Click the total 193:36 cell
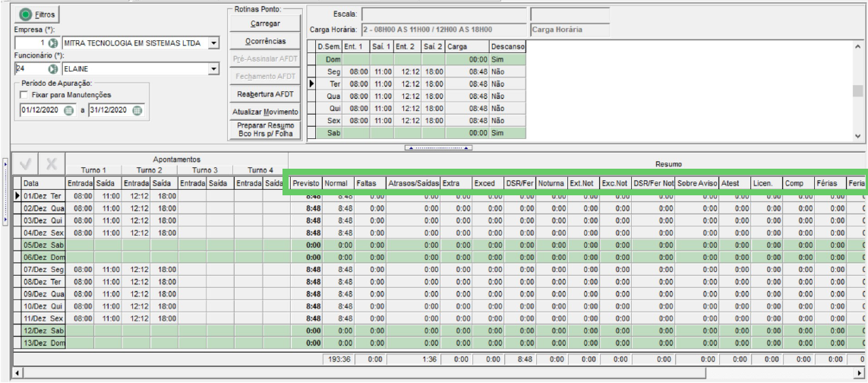Image resolution: width=868 pixels, height=383 pixels. tap(338, 359)
